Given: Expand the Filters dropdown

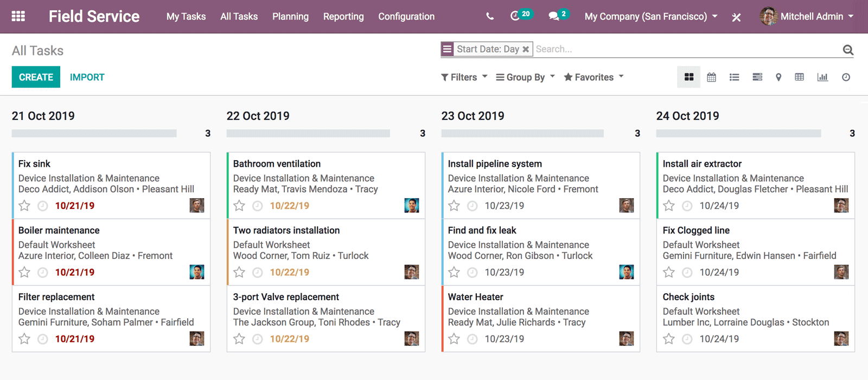Looking at the screenshot, I should (464, 77).
